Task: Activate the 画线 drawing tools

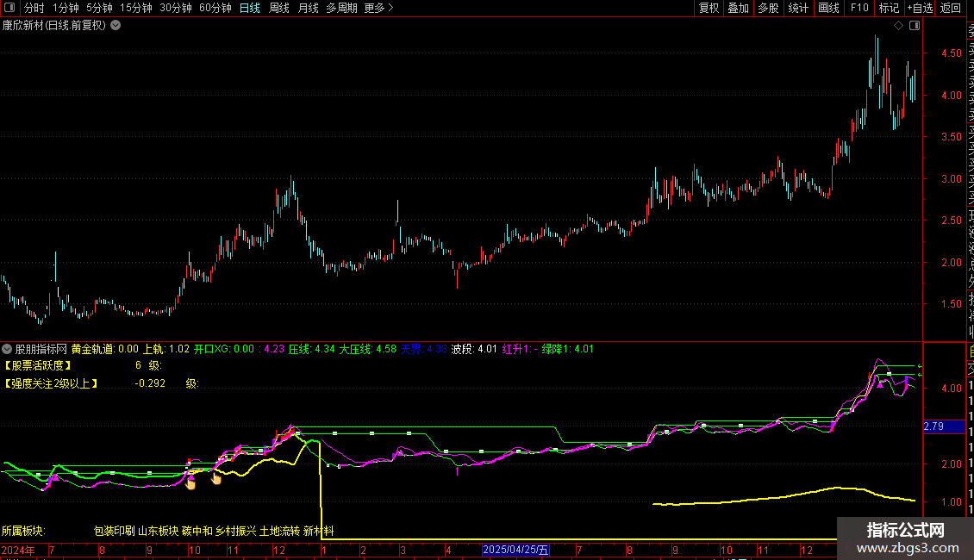Action: 828,8
